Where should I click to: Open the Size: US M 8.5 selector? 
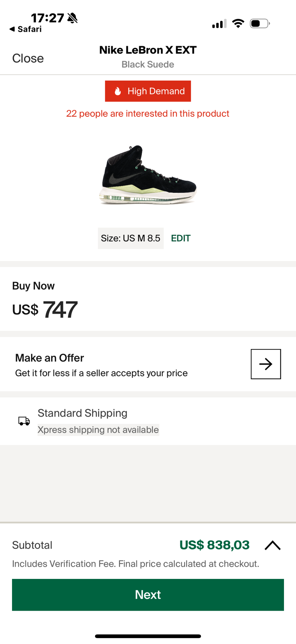point(131,238)
